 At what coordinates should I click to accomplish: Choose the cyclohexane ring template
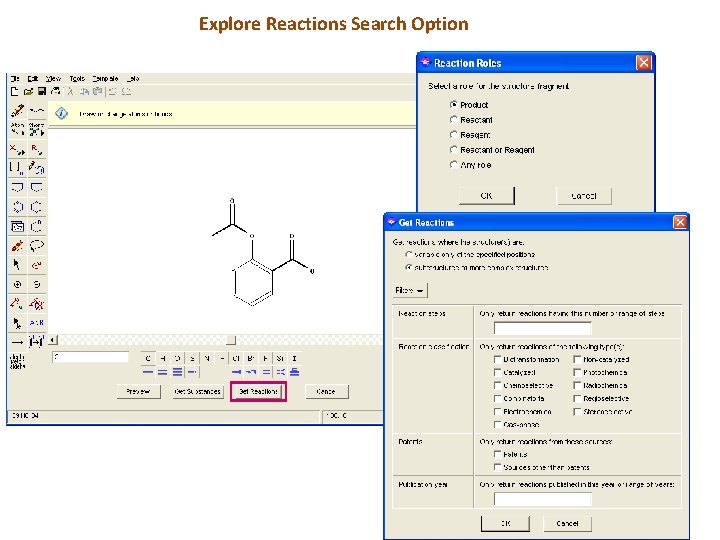click(x=37, y=207)
